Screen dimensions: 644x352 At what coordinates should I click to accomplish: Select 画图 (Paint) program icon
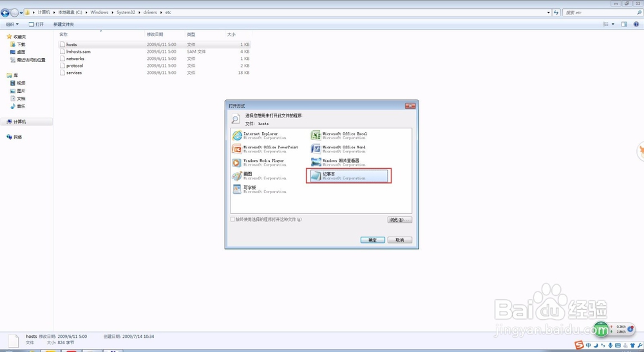[x=236, y=176]
